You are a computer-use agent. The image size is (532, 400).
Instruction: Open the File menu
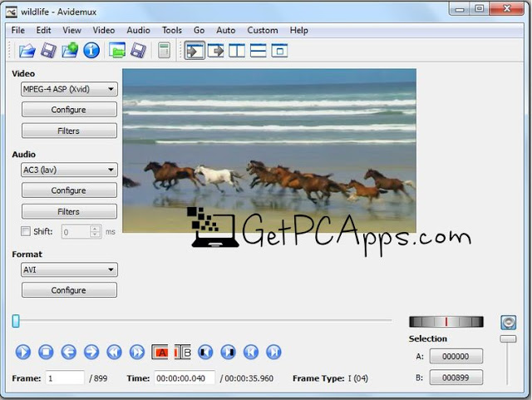(x=18, y=30)
